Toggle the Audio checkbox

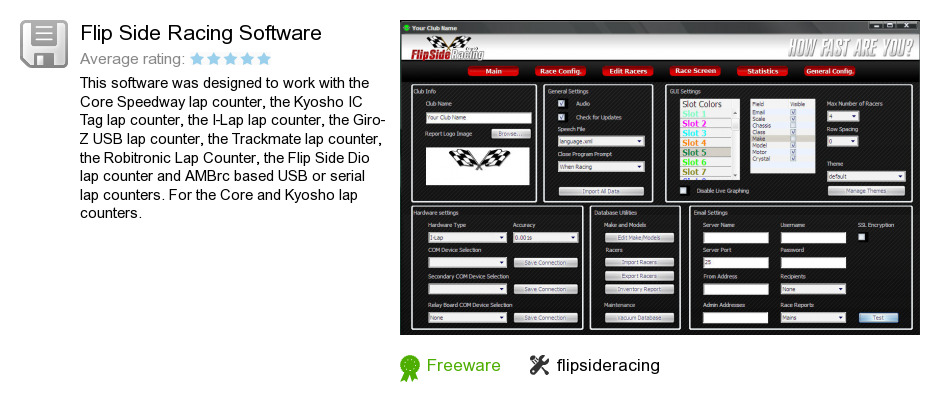coord(562,103)
